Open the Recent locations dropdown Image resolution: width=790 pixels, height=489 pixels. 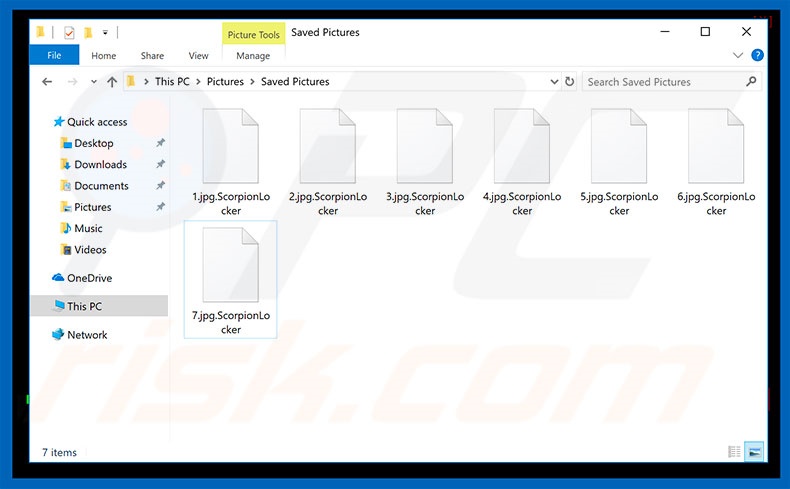pyautogui.click(x=94, y=82)
